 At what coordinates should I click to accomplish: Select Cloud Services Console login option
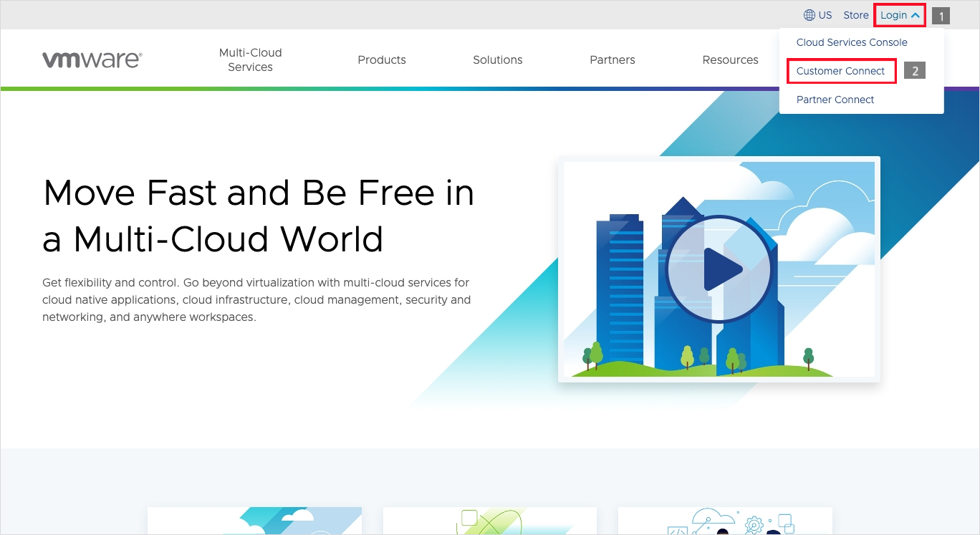[x=852, y=42]
